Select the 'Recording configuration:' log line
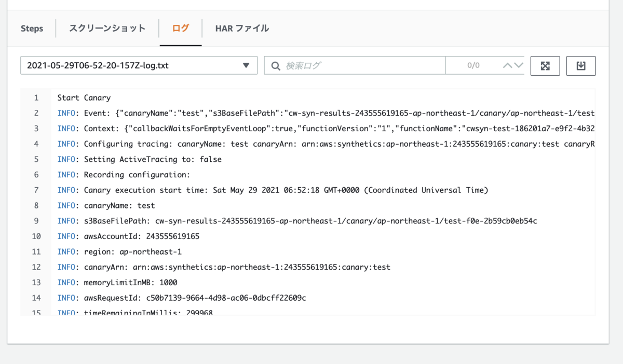 click(x=124, y=175)
